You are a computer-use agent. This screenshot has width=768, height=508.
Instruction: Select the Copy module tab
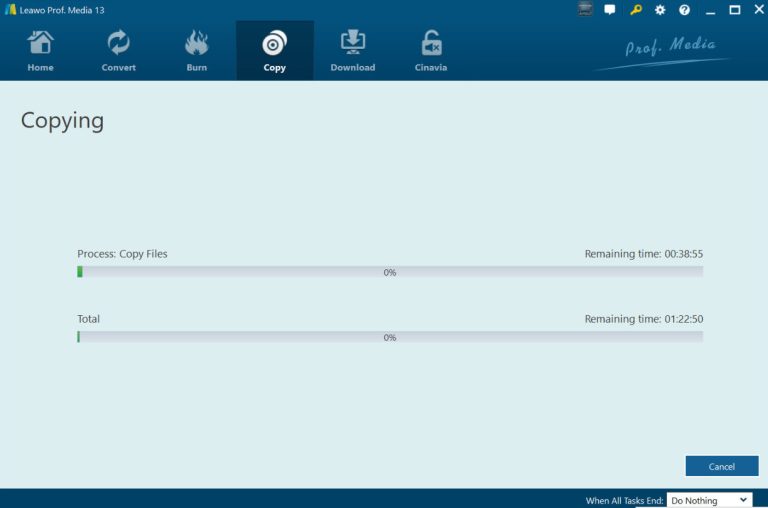tap(274, 51)
